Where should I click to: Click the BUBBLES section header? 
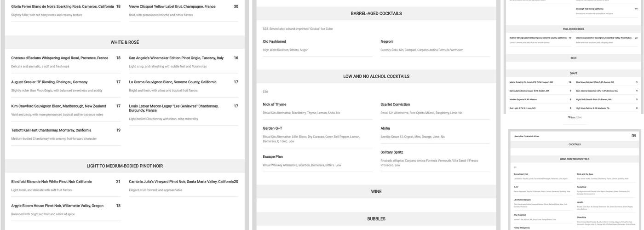tap(376, 219)
